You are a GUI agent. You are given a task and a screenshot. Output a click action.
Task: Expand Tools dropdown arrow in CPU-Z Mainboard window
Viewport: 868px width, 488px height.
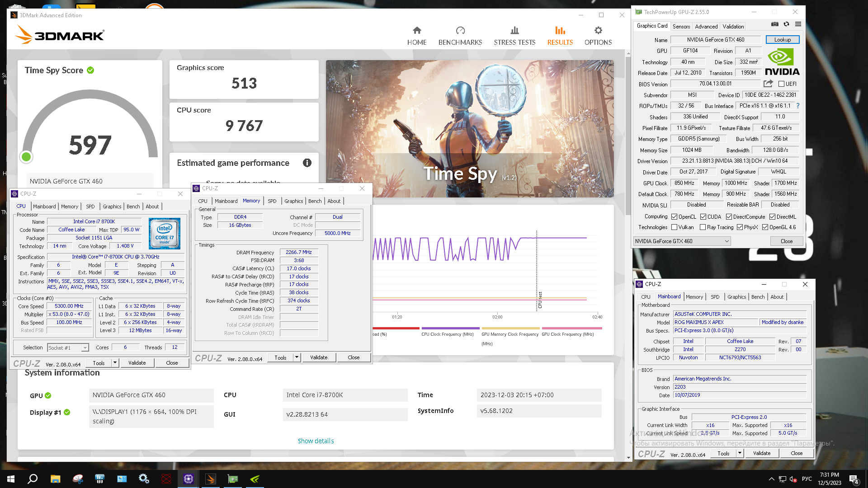coord(740,453)
